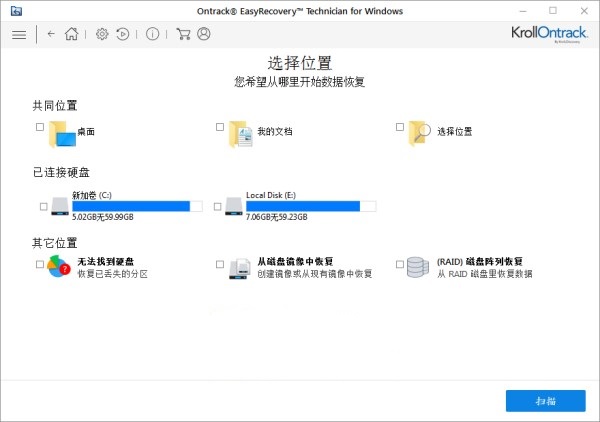The width and height of the screenshot is (600, 422).
Task: Click the lost partition pie chart icon
Action: point(59,267)
